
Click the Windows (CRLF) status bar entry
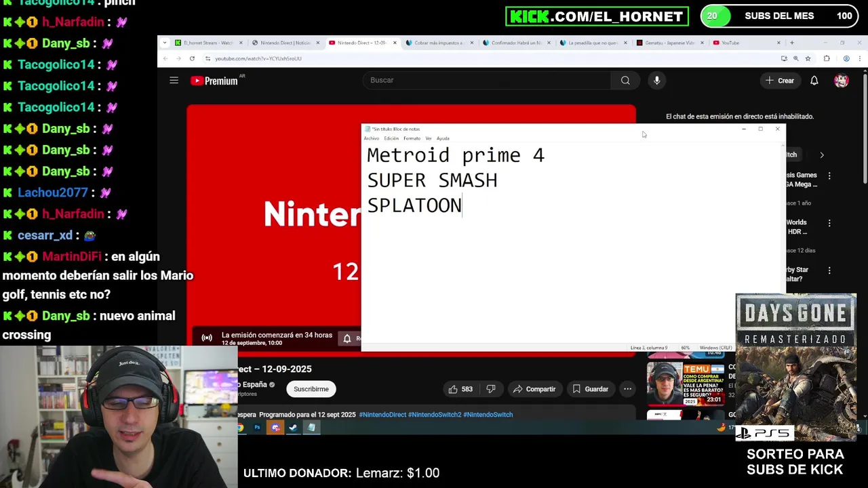(x=715, y=348)
